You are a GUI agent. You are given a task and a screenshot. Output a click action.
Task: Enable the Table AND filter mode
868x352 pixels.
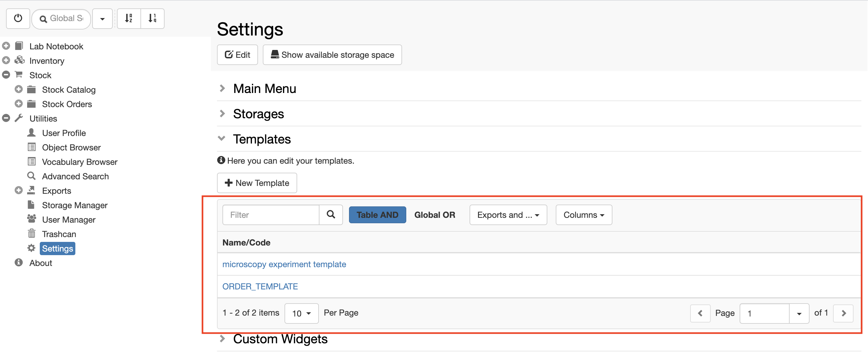(x=377, y=215)
